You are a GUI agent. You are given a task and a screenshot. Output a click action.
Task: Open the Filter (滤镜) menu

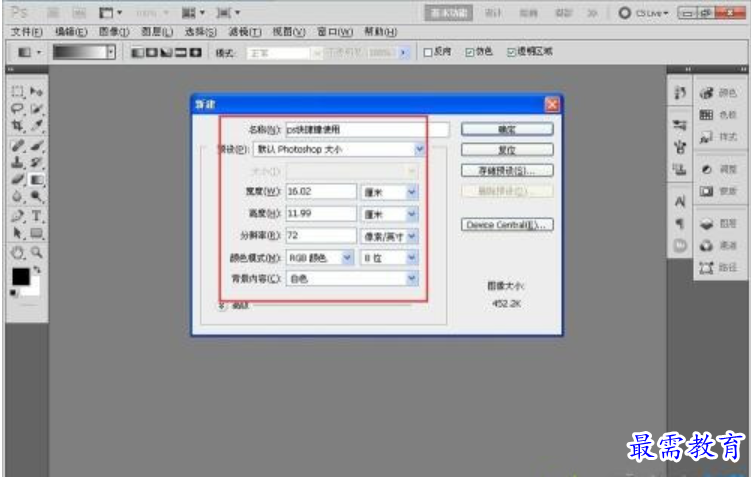tap(245, 32)
